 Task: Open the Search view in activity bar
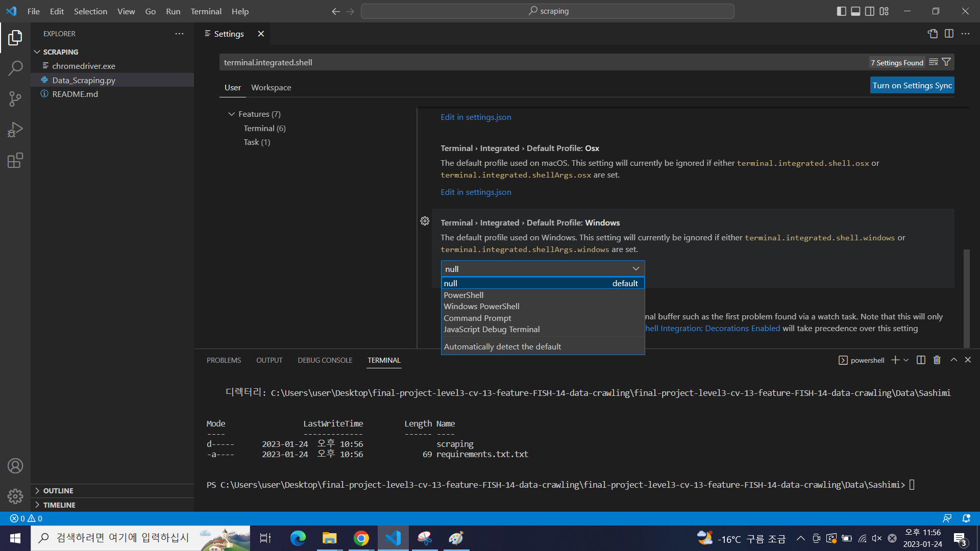coord(15,68)
